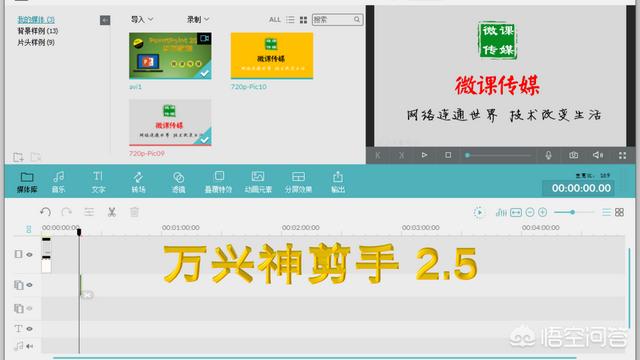The height and width of the screenshot is (360, 640).
Task: Redo the last undone action
Action: [x=67, y=212]
